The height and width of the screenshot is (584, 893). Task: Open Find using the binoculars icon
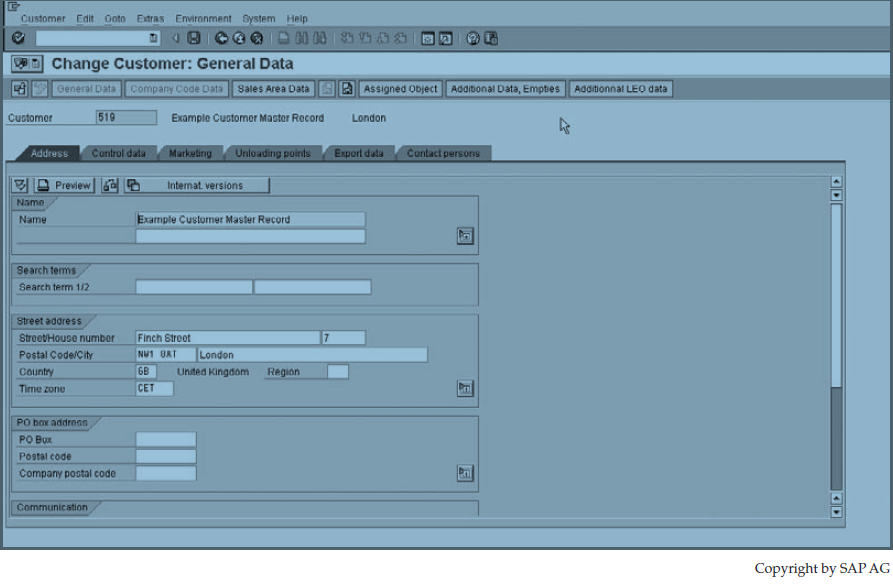(x=300, y=38)
